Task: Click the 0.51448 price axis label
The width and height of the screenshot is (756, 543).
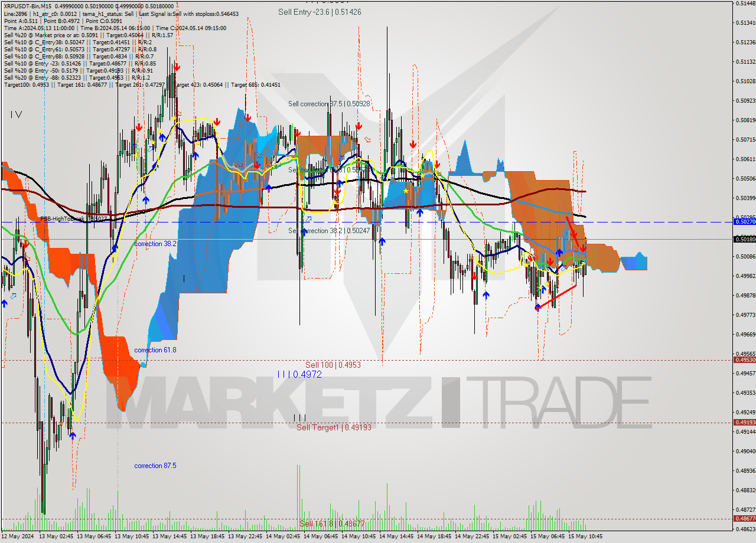Action: (745, 4)
